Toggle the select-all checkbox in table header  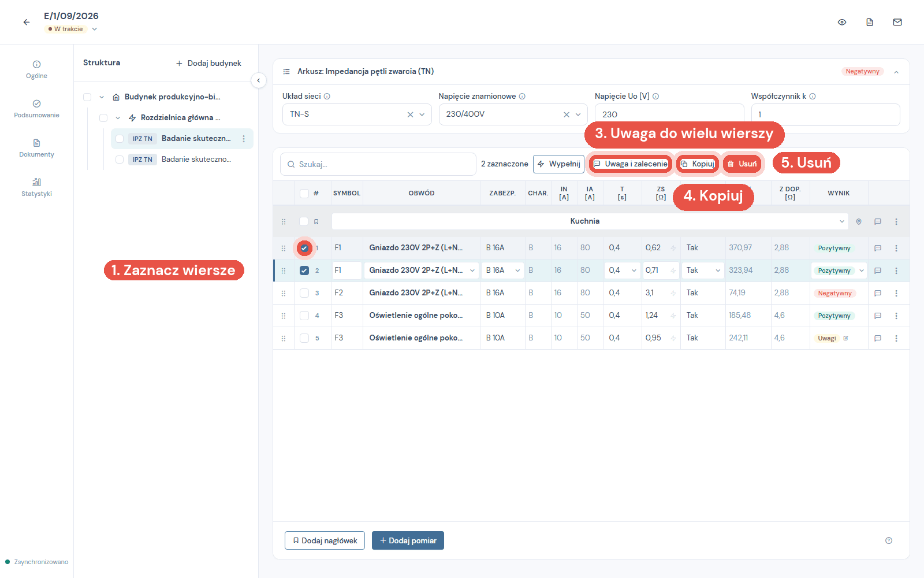coord(304,194)
